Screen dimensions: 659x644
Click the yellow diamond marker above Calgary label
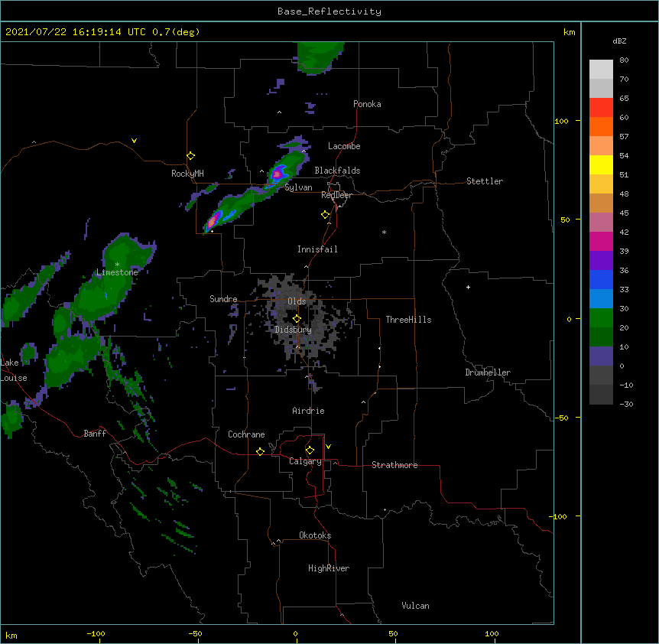310,450
